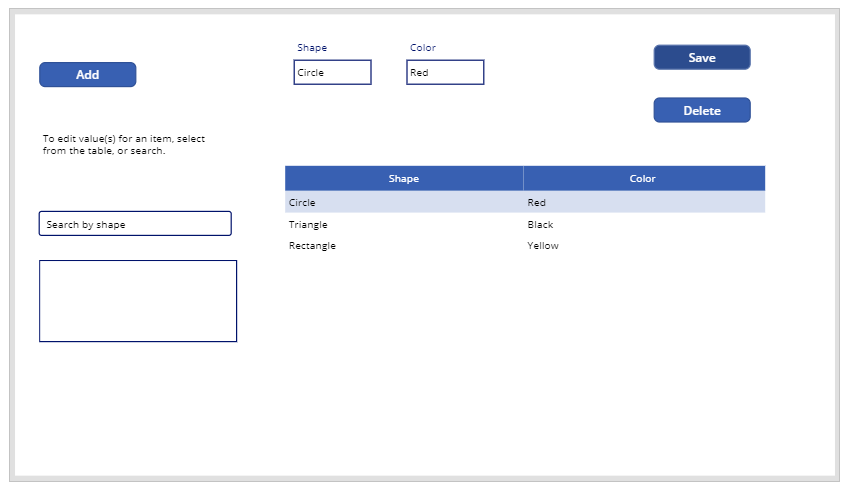Click the empty results box below search

tap(138, 301)
